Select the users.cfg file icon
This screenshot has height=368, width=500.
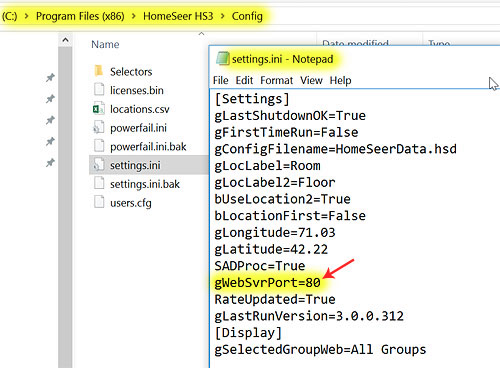[99, 202]
